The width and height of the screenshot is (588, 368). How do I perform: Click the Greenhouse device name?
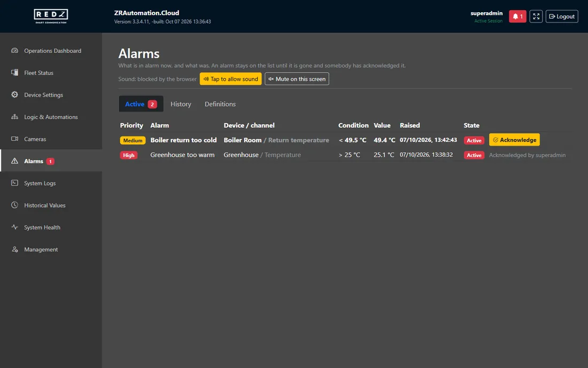click(241, 155)
